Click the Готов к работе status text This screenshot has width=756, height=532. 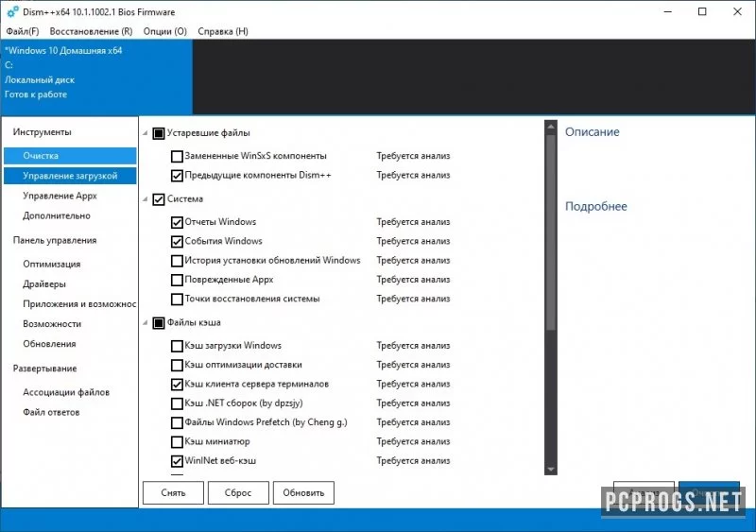(36, 94)
